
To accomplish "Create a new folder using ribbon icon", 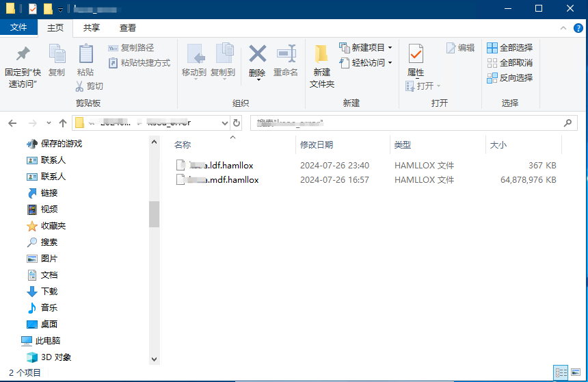I will tap(322, 55).
